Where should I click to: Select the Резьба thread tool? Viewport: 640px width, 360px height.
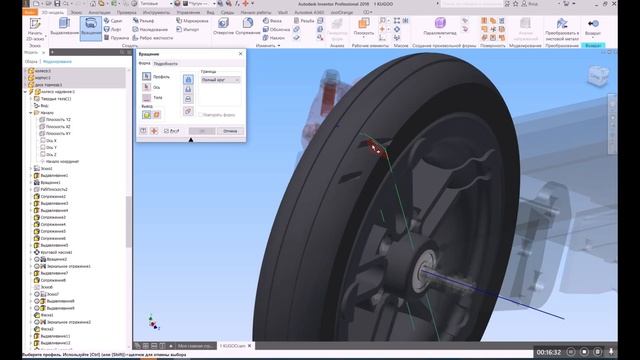(304, 20)
